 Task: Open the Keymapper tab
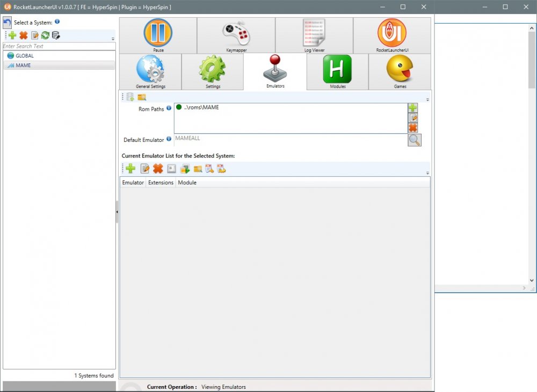coord(236,35)
